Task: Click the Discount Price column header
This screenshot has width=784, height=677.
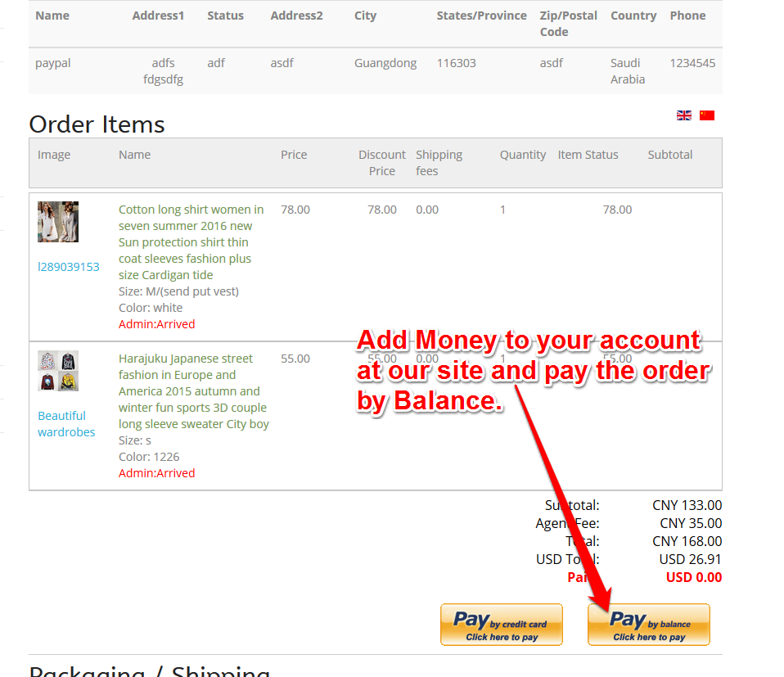Action: point(382,163)
